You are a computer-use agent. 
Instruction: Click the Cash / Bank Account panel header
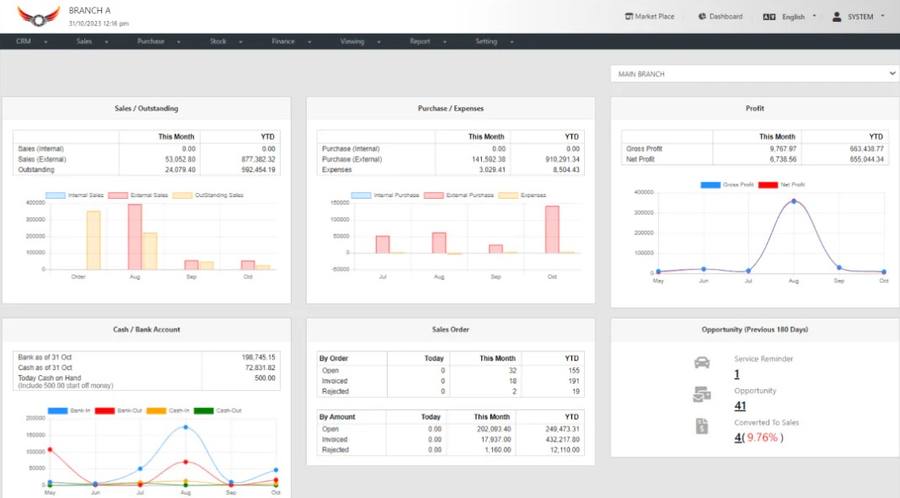pyautogui.click(x=146, y=330)
